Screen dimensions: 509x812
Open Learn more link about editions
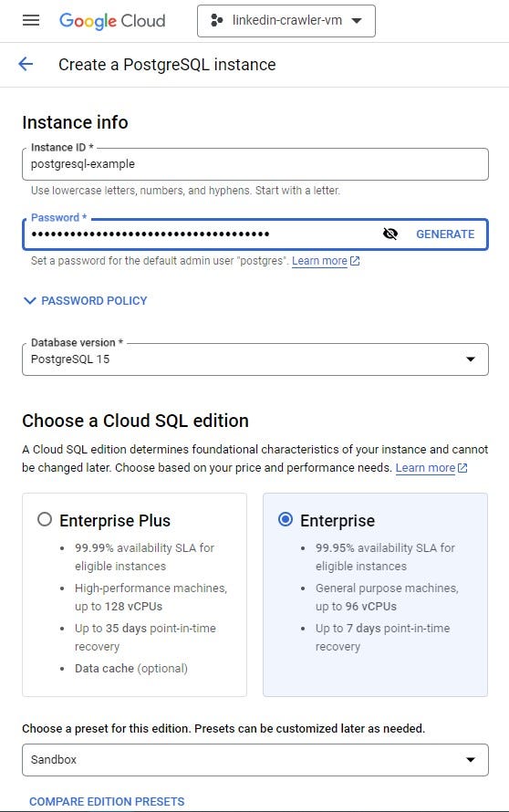click(x=425, y=468)
